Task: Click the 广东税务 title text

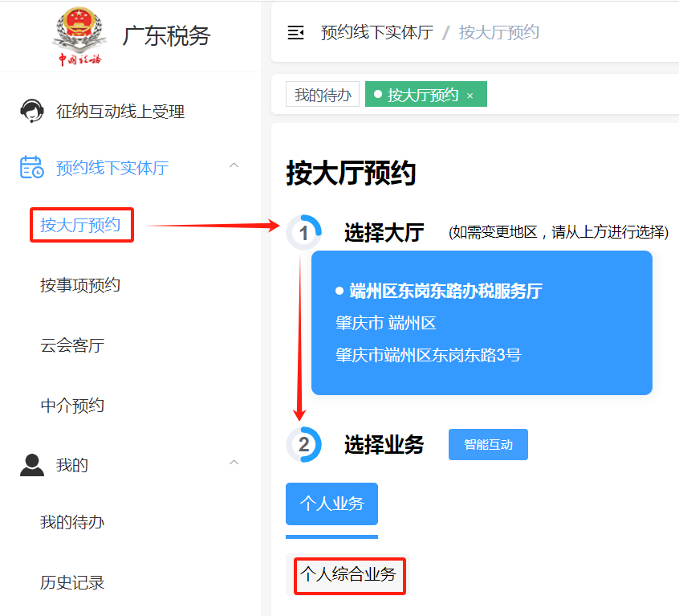Action: [166, 35]
